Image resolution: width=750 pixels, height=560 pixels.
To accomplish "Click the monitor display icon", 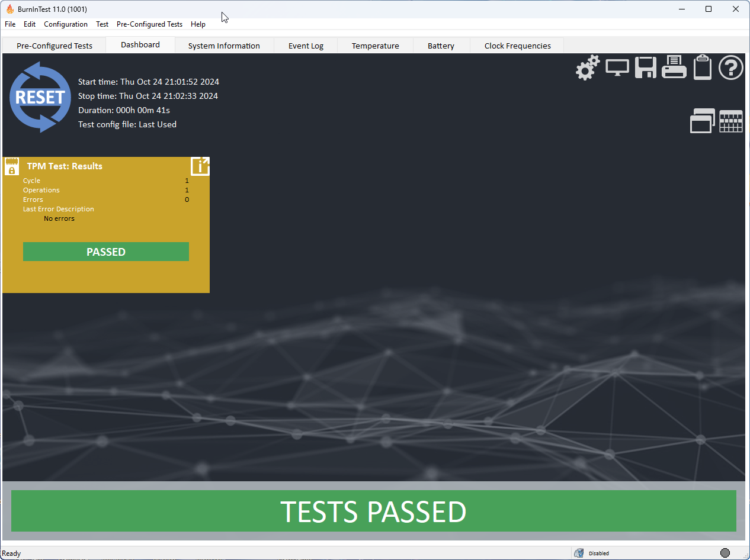I will click(617, 67).
